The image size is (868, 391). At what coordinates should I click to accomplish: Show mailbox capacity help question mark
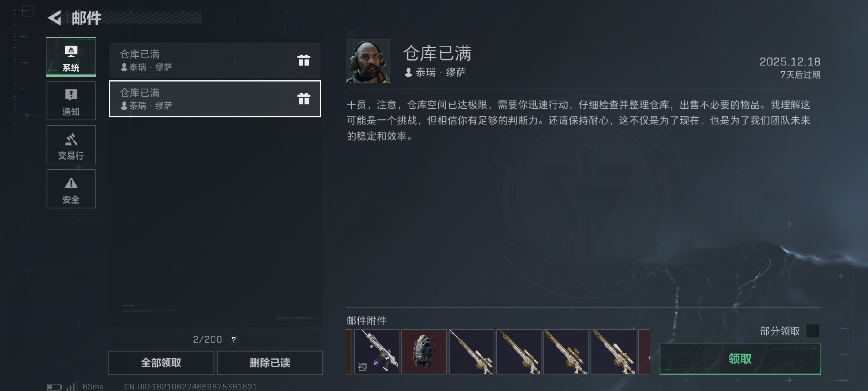click(x=233, y=339)
